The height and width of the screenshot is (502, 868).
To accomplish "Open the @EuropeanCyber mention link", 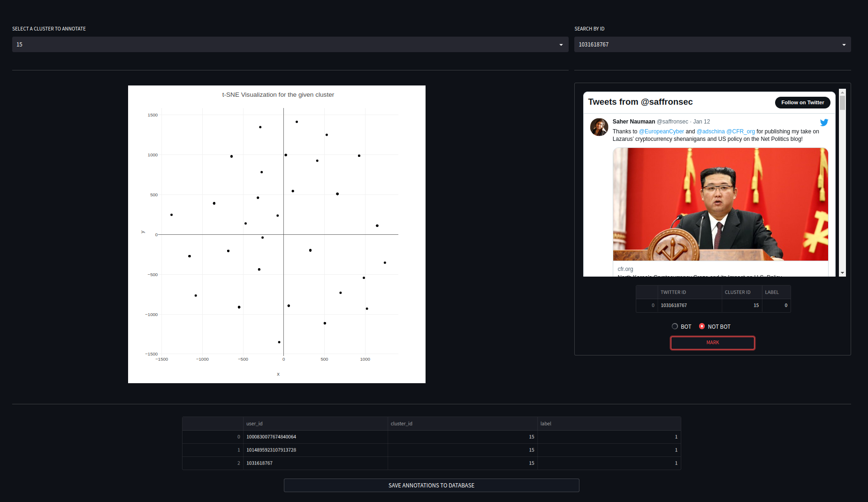I will point(661,131).
